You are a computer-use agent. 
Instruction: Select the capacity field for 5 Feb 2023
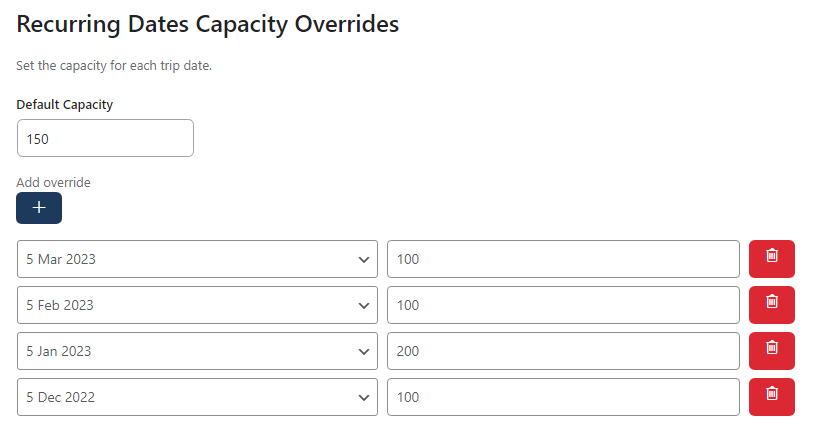click(x=563, y=305)
